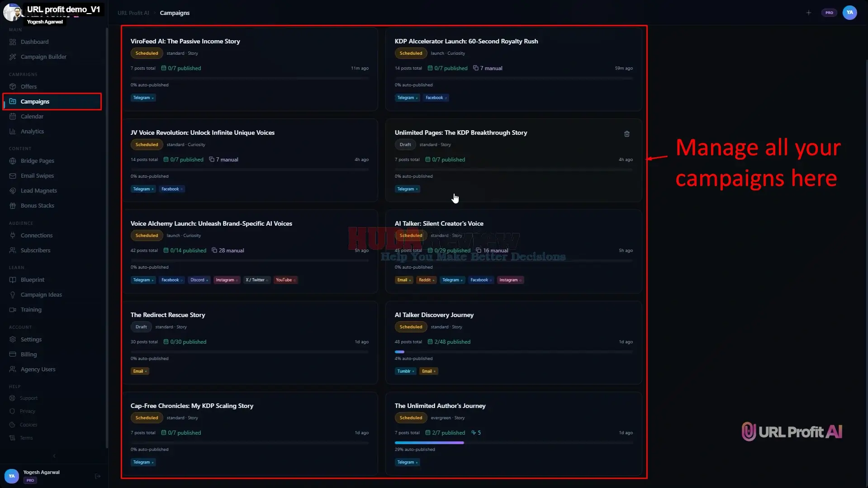The image size is (868, 488).
Task: Open Email Swipes envelope icon
Action: click(x=13, y=175)
